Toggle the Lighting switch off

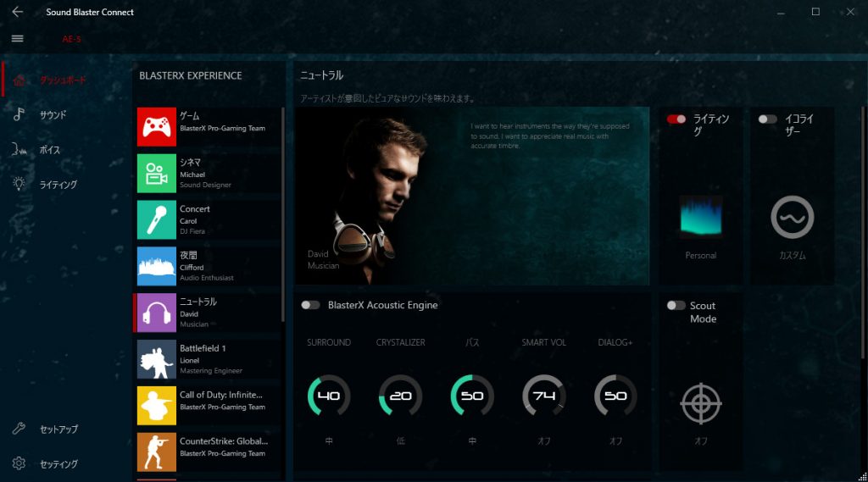[x=676, y=119]
